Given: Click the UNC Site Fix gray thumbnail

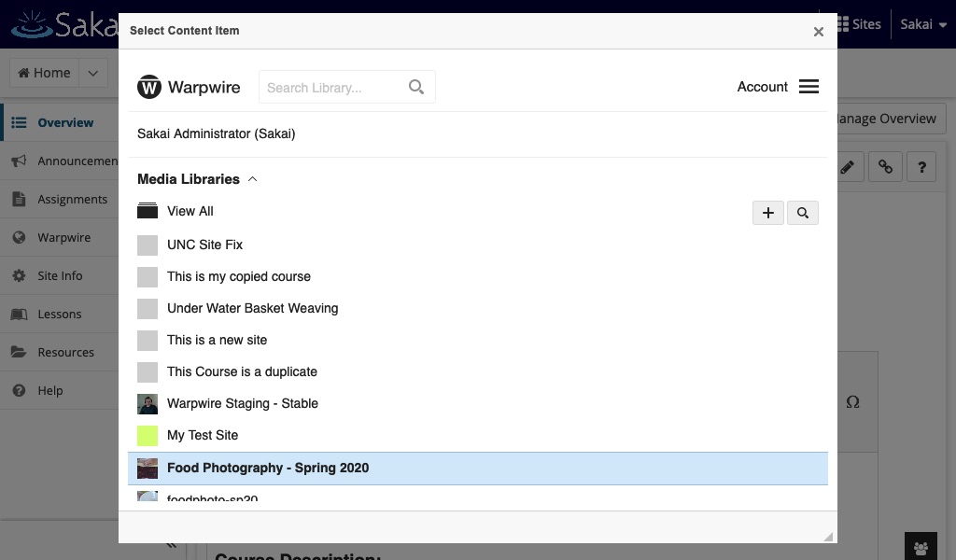Looking at the screenshot, I should (x=148, y=245).
